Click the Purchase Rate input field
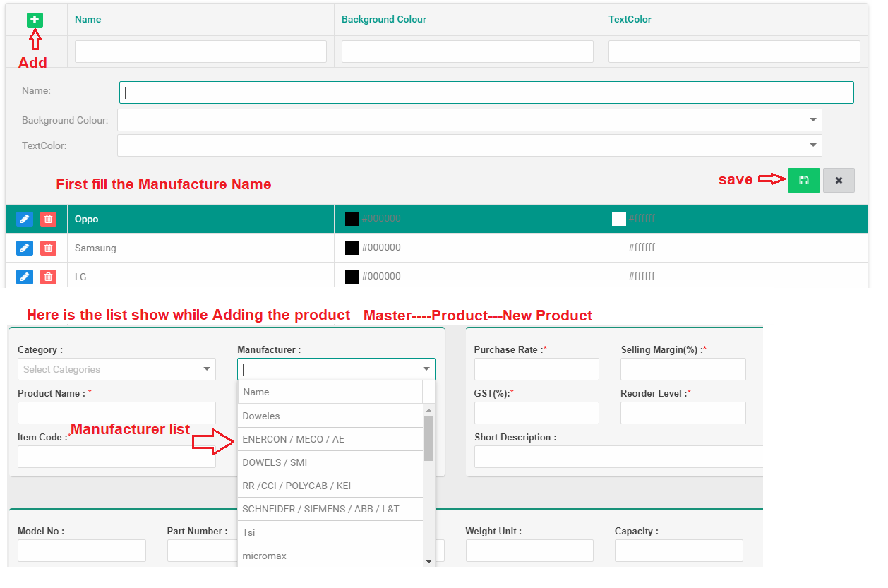The image size is (888, 588). coord(536,368)
